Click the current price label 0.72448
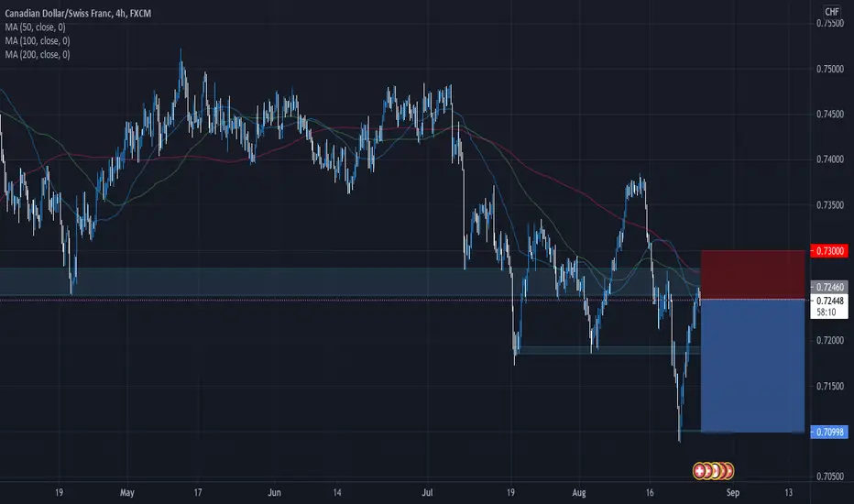The height and width of the screenshot is (504, 854). [x=829, y=301]
